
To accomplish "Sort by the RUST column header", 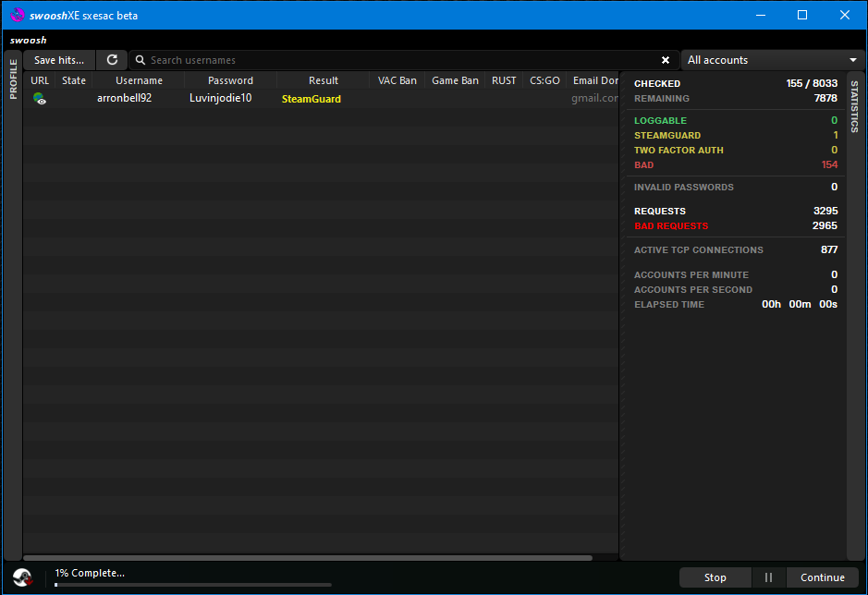I will point(504,80).
